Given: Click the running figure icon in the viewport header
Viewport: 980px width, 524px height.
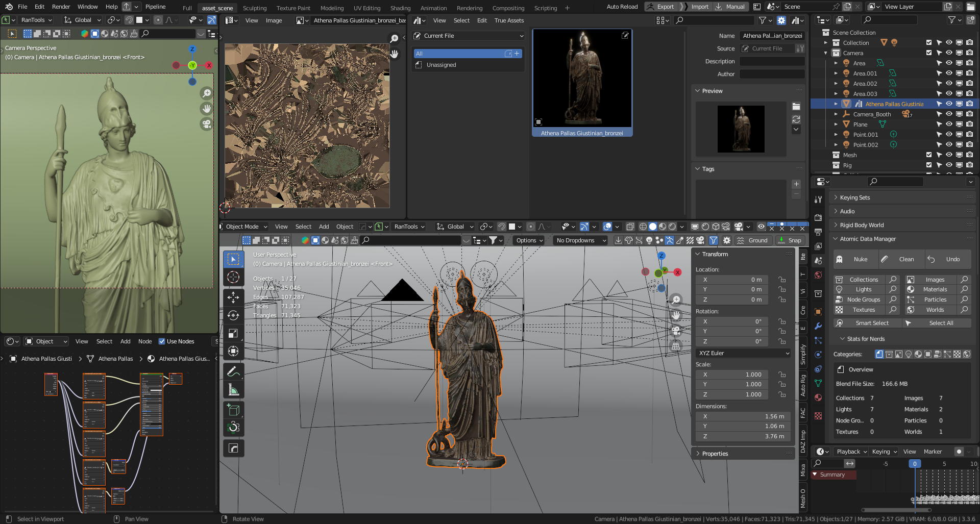Looking at the screenshot, I should [670, 240].
